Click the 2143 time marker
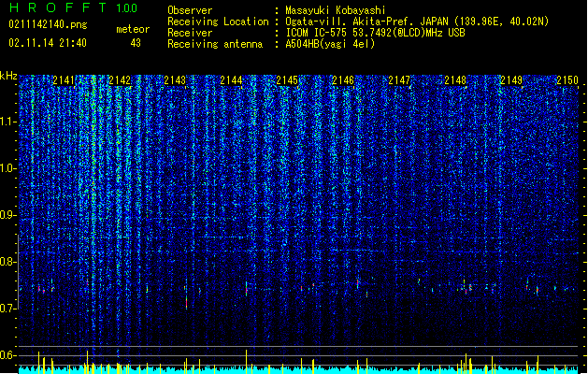 point(175,79)
